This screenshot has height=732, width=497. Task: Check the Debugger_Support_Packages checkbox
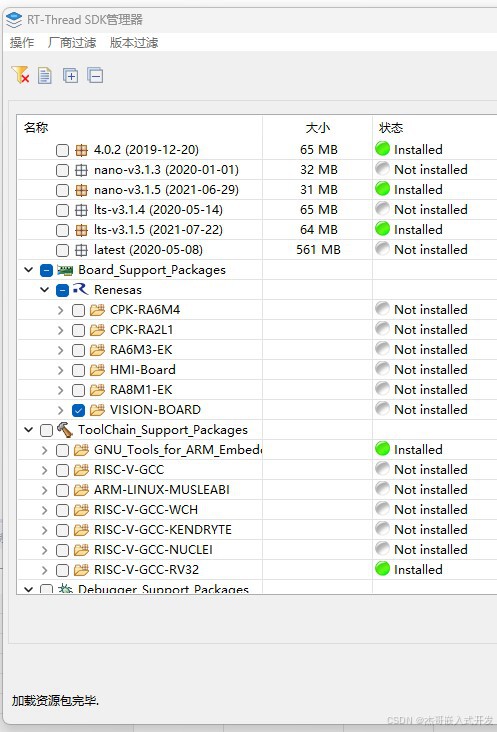pyautogui.click(x=46, y=589)
